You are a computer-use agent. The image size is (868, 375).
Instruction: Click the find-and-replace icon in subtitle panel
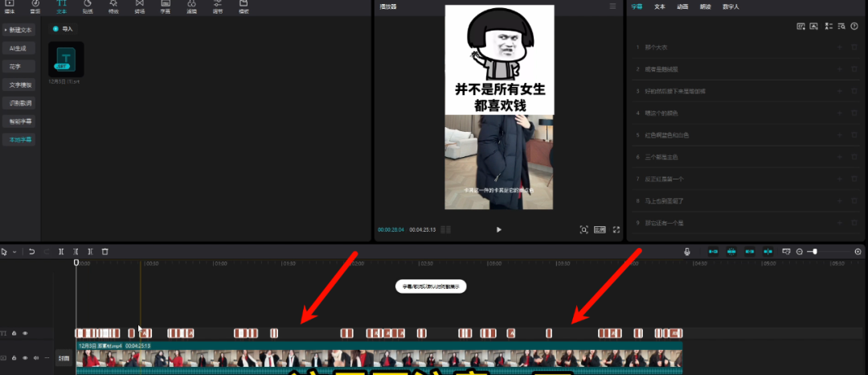(x=841, y=26)
